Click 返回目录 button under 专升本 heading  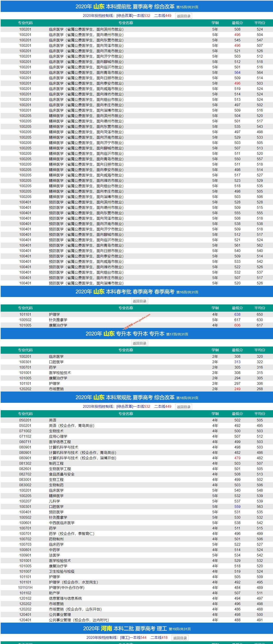pyautogui.click(x=140, y=343)
